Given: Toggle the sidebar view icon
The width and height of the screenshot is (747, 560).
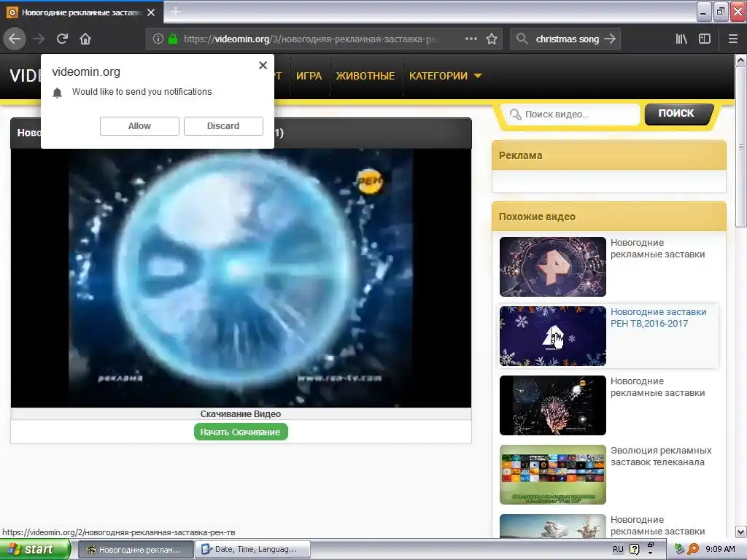Looking at the screenshot, I should pyautogui.click(x=705, y=39).
